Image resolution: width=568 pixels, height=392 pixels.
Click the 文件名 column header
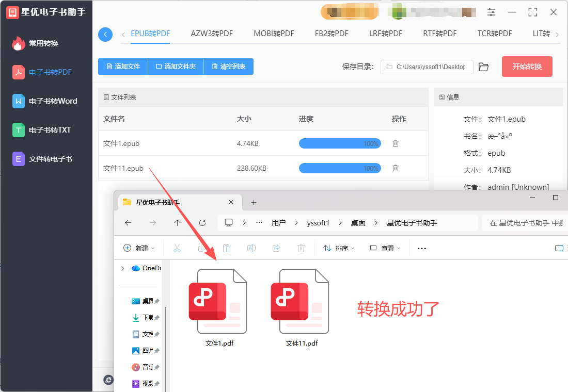[x=114, y=119]
